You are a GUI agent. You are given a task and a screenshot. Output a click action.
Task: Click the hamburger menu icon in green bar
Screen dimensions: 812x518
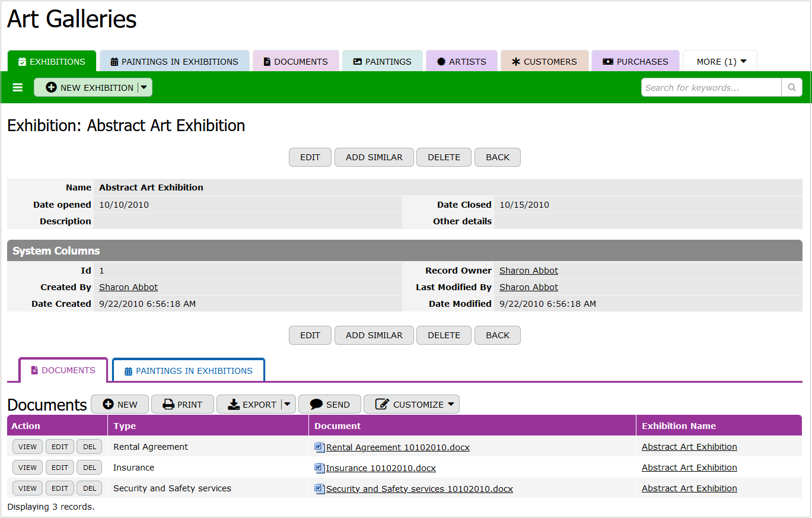18,88
